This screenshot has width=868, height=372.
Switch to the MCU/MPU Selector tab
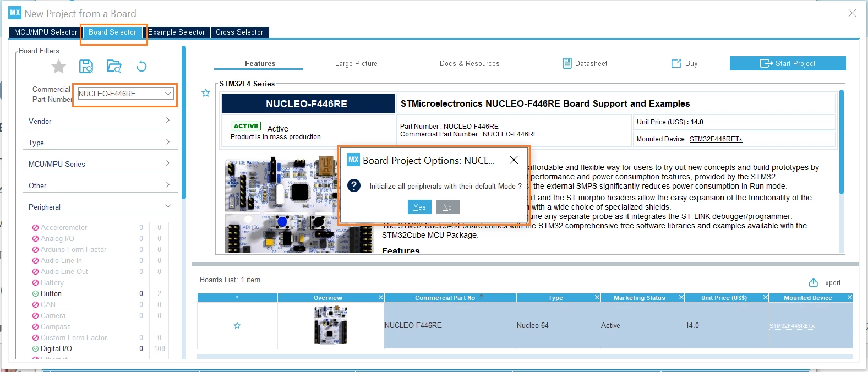click(46, 32)
